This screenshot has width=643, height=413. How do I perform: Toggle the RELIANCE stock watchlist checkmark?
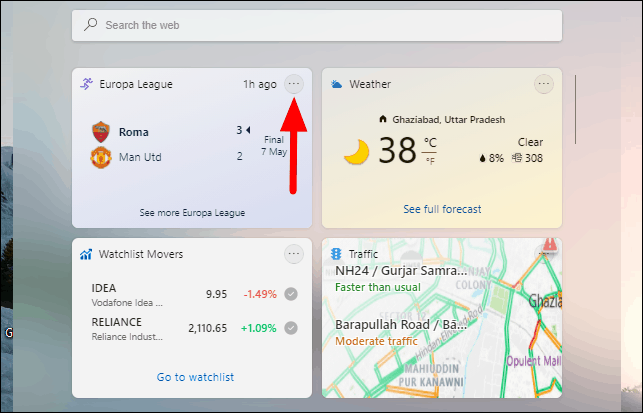click(x=291, y=328)
